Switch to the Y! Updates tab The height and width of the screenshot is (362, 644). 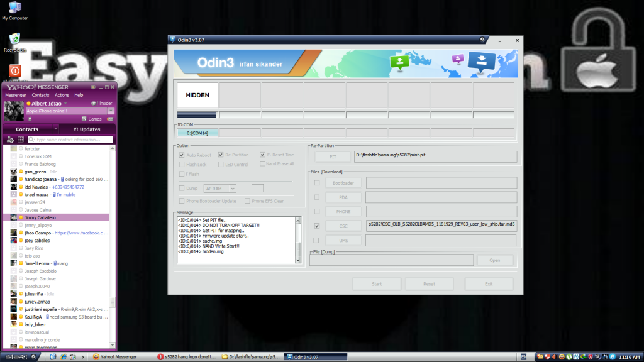(x=87, y=129)
